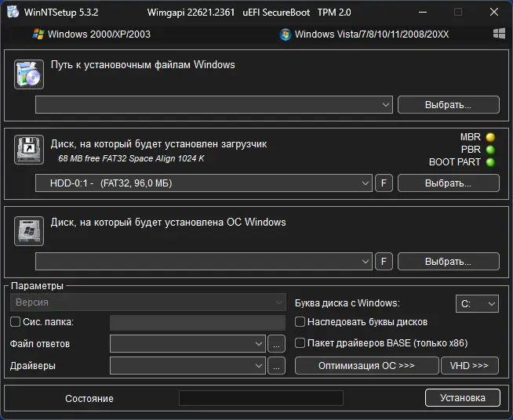Click the installation files CD icon
513x420 pixels.
(x=29, y=74)
